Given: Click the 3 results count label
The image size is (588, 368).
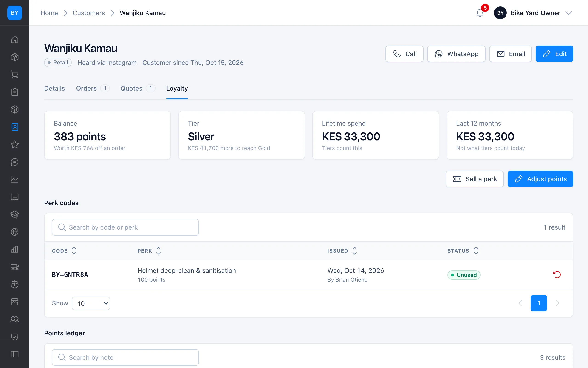Looking at the screenshot, I should (553, 357).
